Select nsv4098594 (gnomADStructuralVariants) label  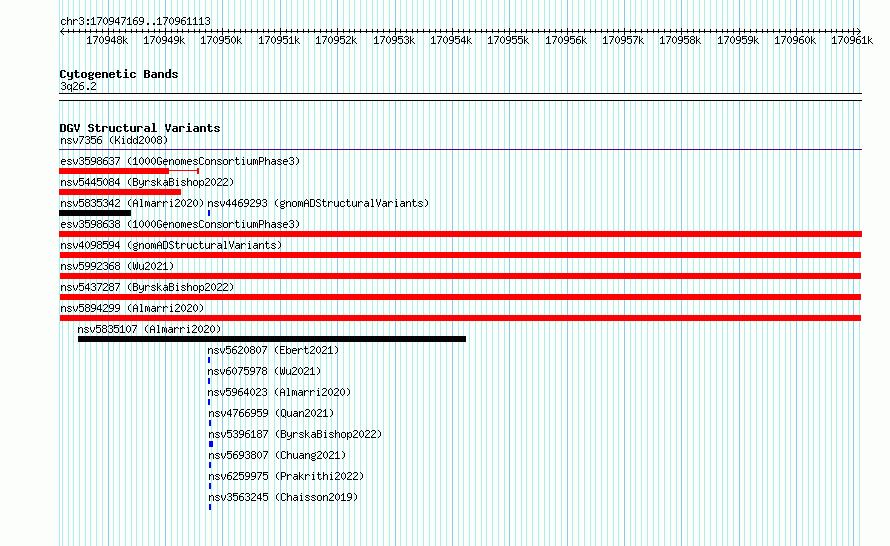pos(171,245)
